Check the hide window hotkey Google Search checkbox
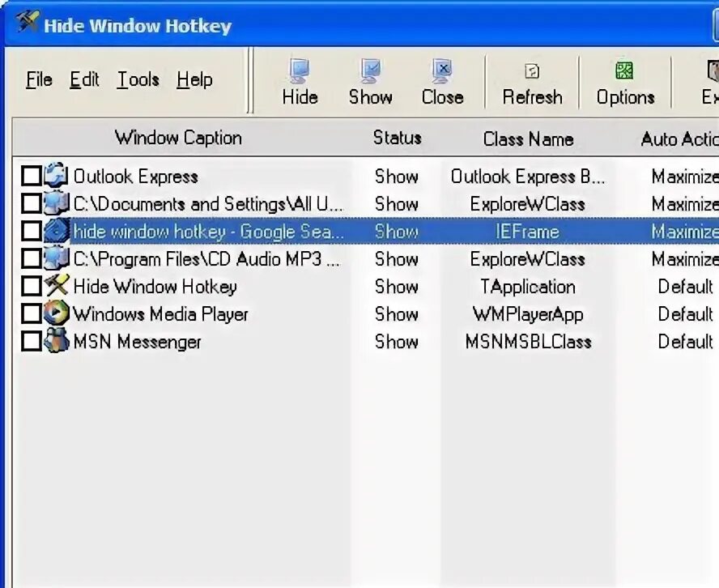 pyautogui.click(x=32, y=231)
